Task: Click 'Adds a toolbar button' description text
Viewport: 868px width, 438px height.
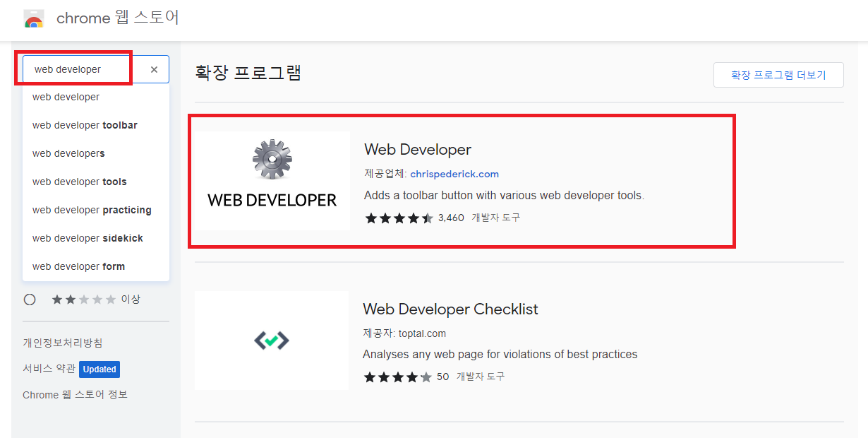Action: [505, 195]
